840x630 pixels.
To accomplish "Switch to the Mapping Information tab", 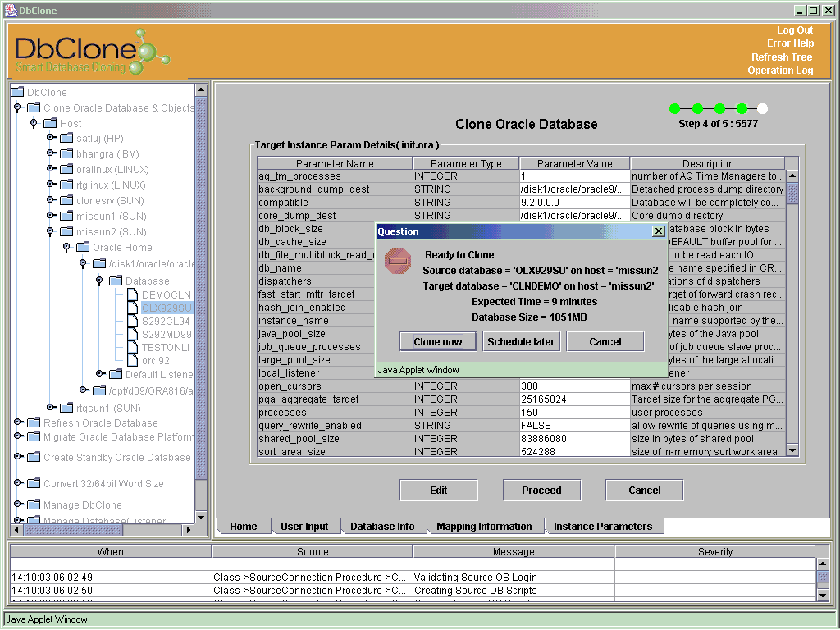I will click(484, 526).
